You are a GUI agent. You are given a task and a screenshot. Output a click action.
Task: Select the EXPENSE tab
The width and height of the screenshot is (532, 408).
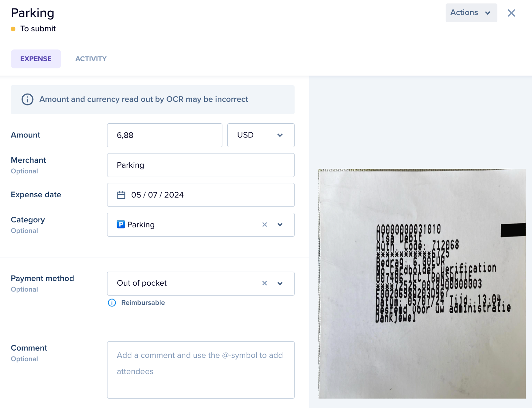click(36, 59)
